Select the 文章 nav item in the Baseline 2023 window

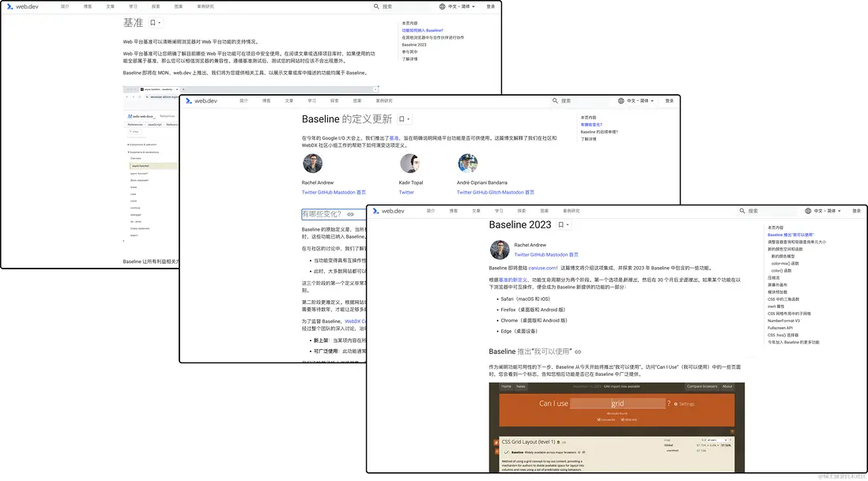(x=476, y=211)
